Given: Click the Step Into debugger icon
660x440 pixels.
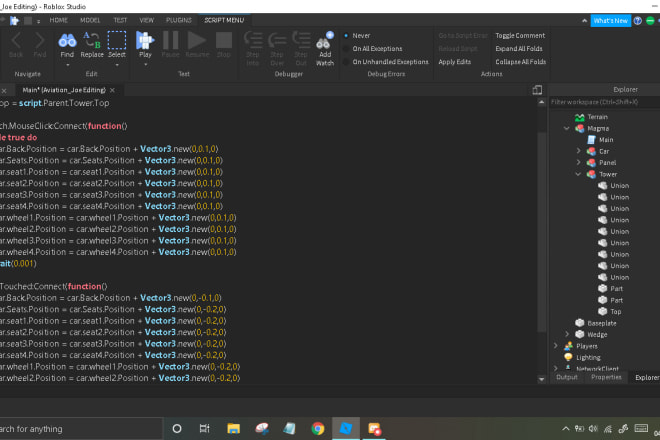Looking at the screenshot, I should (253, 48).
